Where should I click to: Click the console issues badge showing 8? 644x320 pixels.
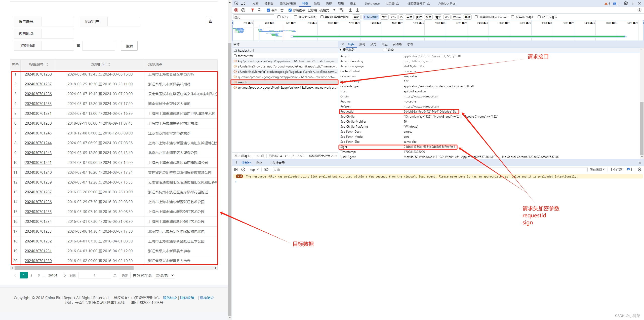click(629, 169)
